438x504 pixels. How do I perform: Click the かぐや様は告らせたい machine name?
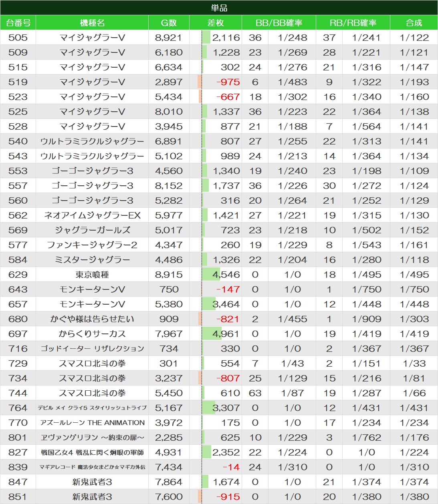(x=92, y=319)
